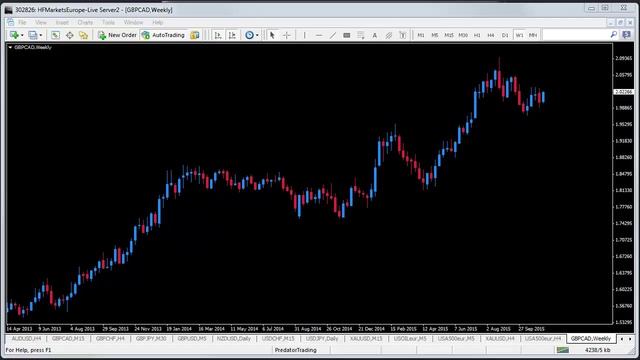
Task: Click the New Order button
Action: [x=117, y=35]
